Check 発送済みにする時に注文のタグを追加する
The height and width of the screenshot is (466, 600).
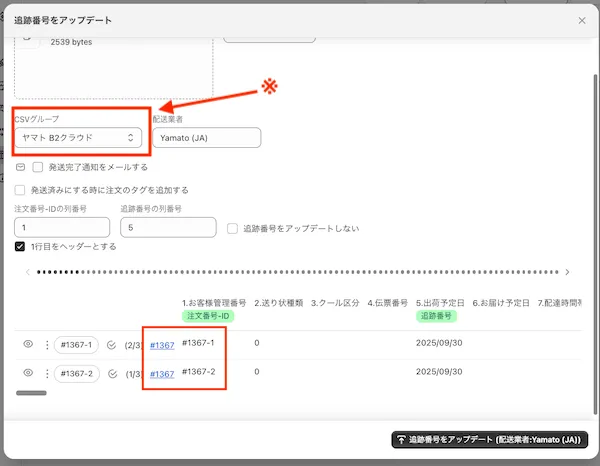point(20,189)
